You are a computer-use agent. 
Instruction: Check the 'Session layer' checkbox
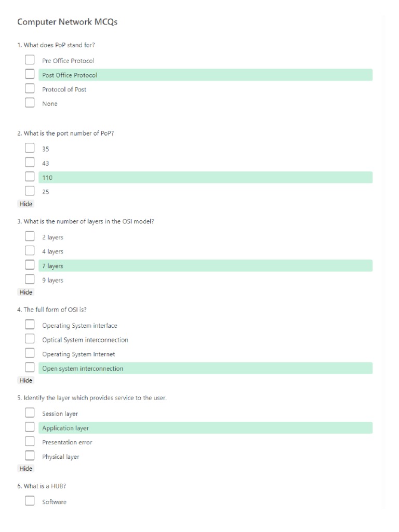30,414
